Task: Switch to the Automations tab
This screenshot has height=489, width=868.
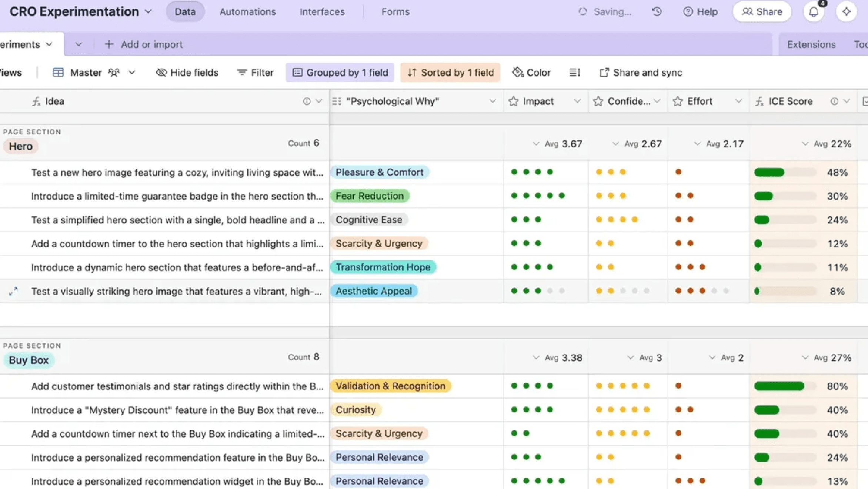Action: (247, 12)
